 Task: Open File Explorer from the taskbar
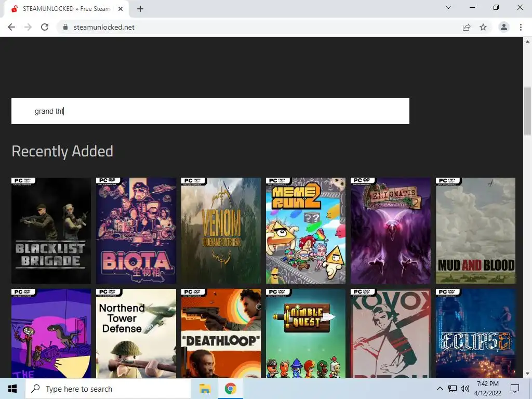pos(205,389)
